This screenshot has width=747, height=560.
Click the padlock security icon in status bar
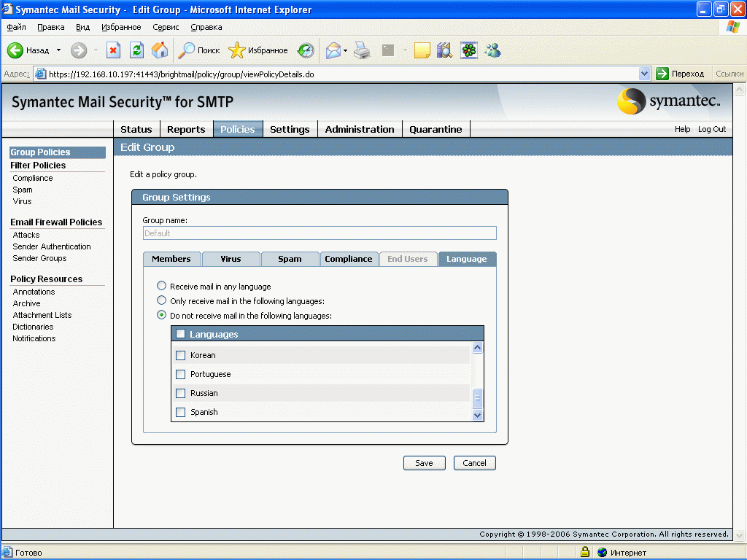(x=585, y=552)
